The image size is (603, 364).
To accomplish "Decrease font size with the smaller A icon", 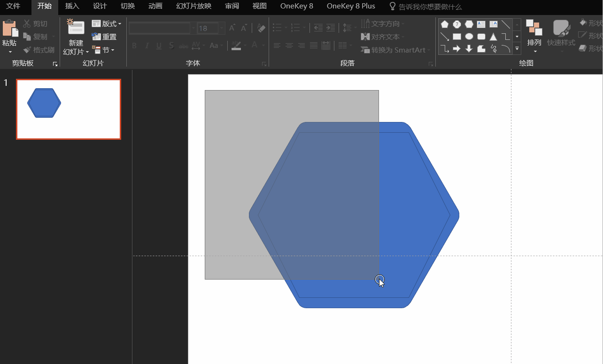I will [244, 28].
